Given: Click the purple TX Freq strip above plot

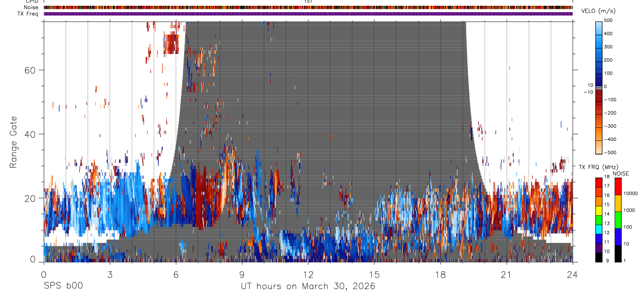Looking at the screenshot, I should pos(308,14).
